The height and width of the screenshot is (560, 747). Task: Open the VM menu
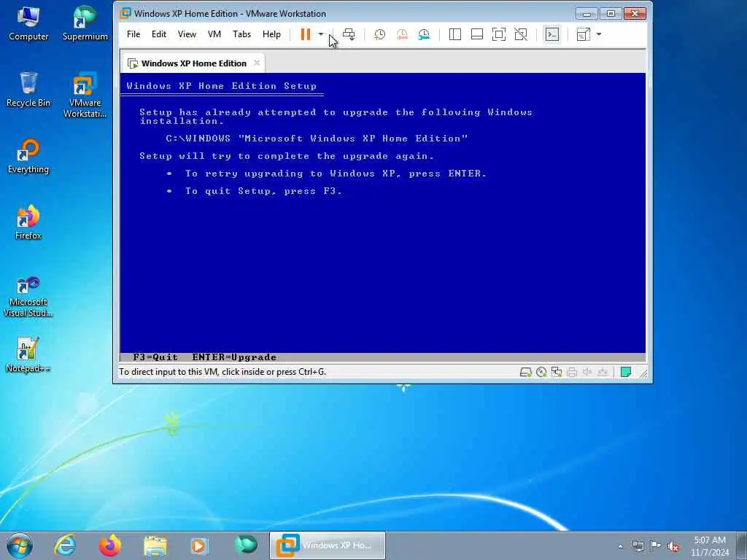[x=214, y=34]
